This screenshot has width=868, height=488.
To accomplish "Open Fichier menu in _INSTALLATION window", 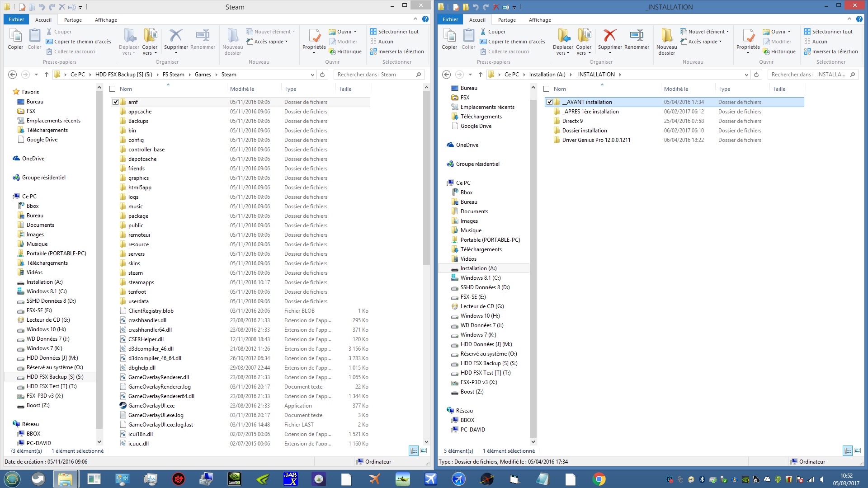I will [x=450, y=19].
